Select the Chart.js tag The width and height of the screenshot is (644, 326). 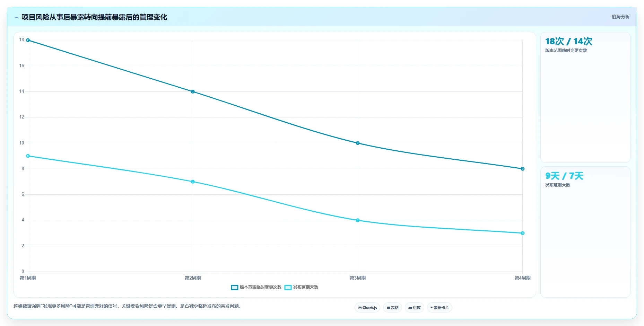[367, 308]
